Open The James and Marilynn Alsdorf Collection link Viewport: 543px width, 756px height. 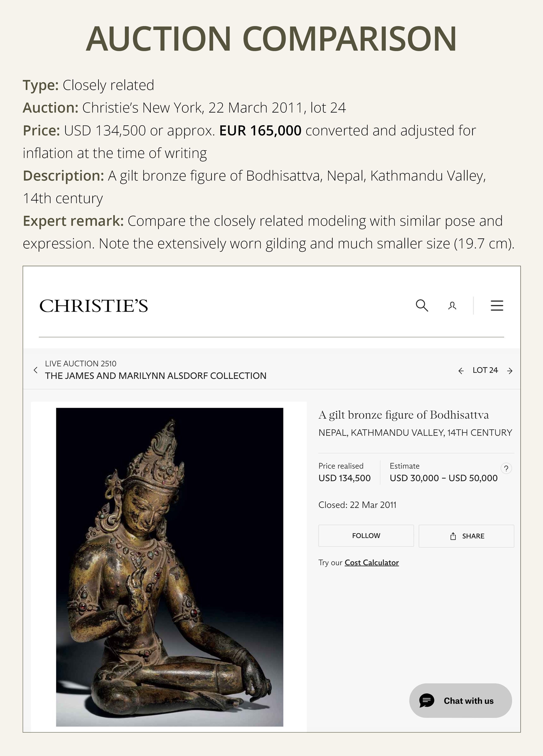pyautogui.click(x=156, y=376)
